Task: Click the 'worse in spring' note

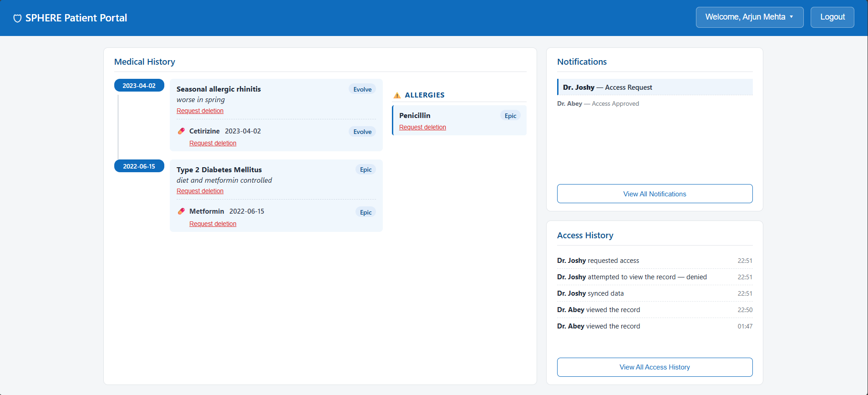Action: click(201, 99)
